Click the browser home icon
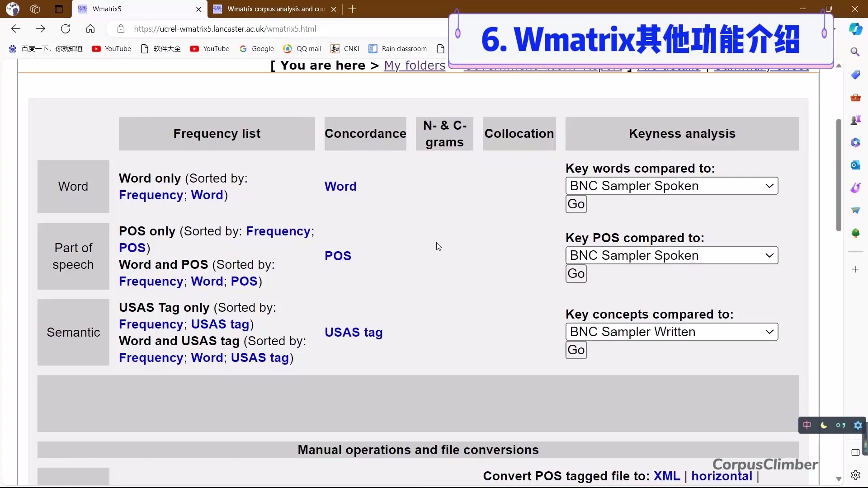Image resolution: width=868 pixels, height=488 pixels. coord(90,29)
